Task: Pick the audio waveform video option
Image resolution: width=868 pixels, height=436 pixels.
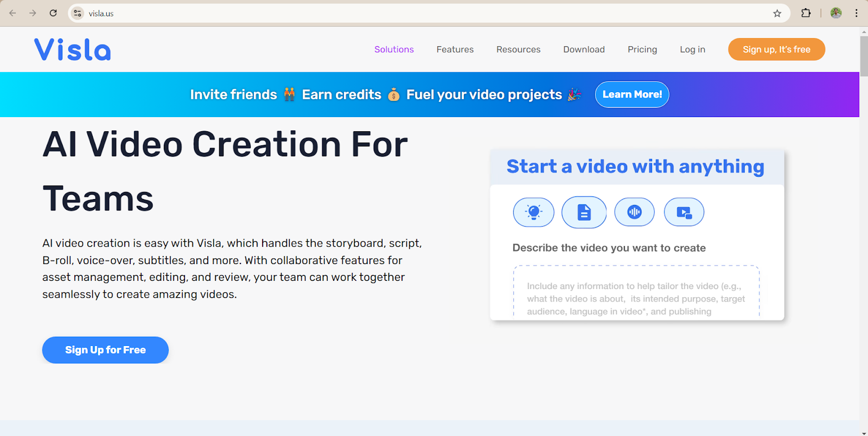Action: pos(634,212)
